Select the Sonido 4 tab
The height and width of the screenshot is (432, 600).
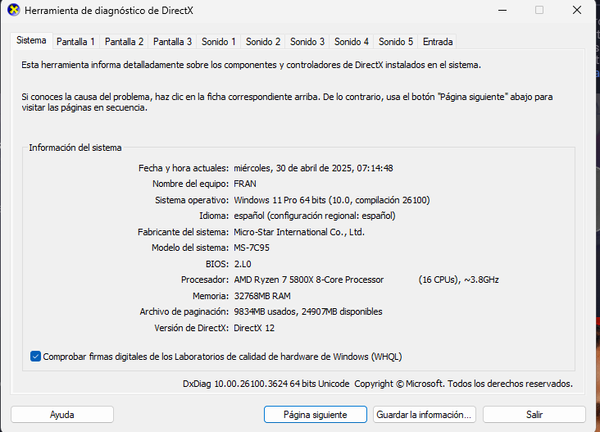(351, 42)
